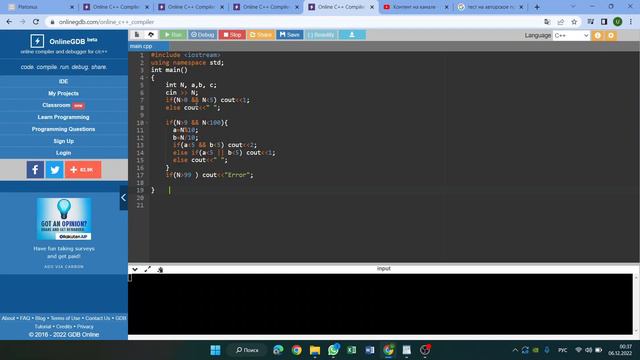Open the Blog footer link
640x360 pixels.
pyautogui.click(x=40, y=318)
